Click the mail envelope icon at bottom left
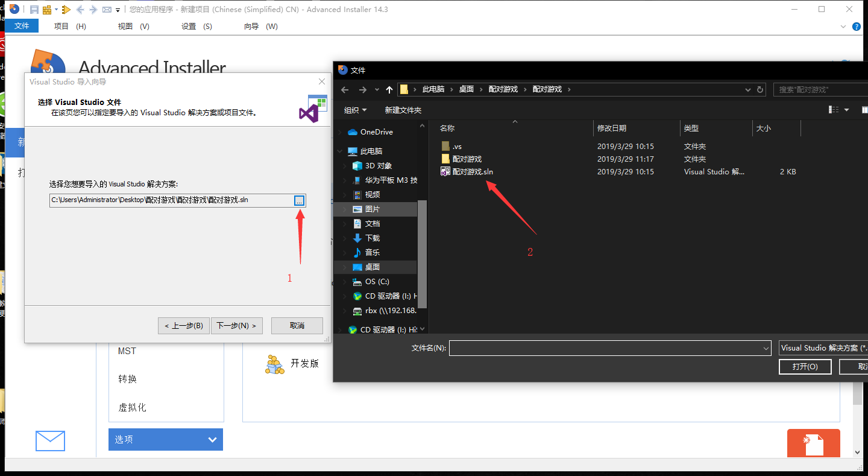Screen dimensions: 868x476 coord(50,440)
